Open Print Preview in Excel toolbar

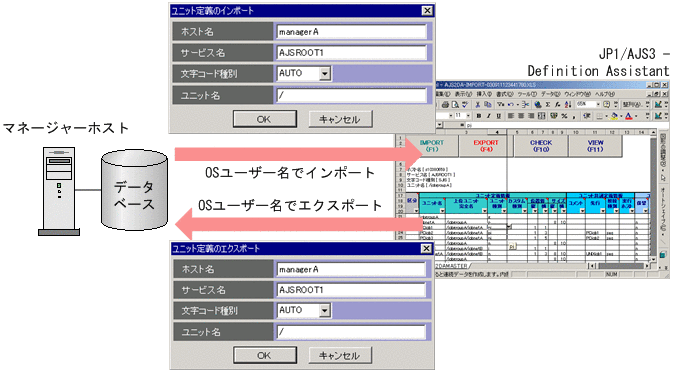[455, 105]
